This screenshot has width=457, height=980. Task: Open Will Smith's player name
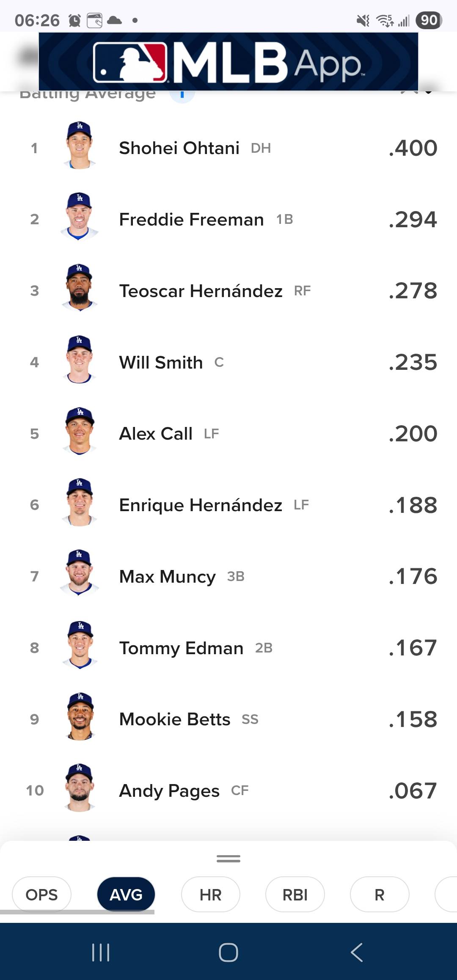[x=161, y=363]
